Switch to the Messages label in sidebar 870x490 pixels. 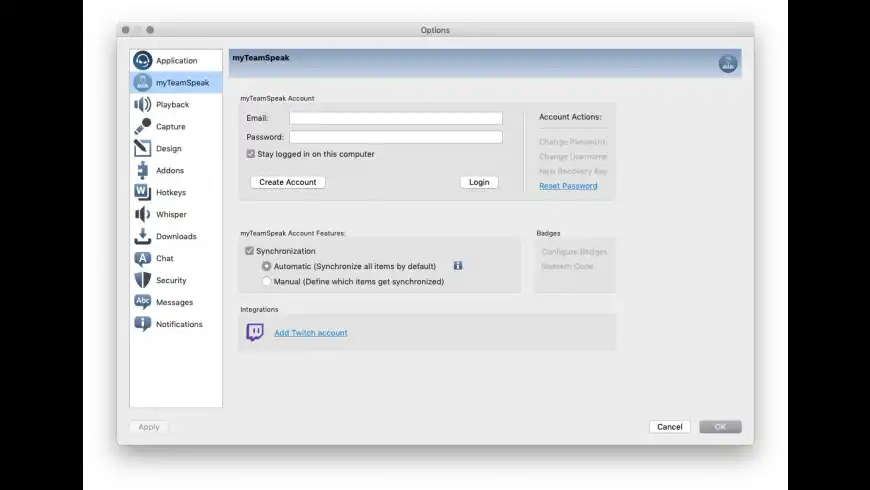pos(174,302)
